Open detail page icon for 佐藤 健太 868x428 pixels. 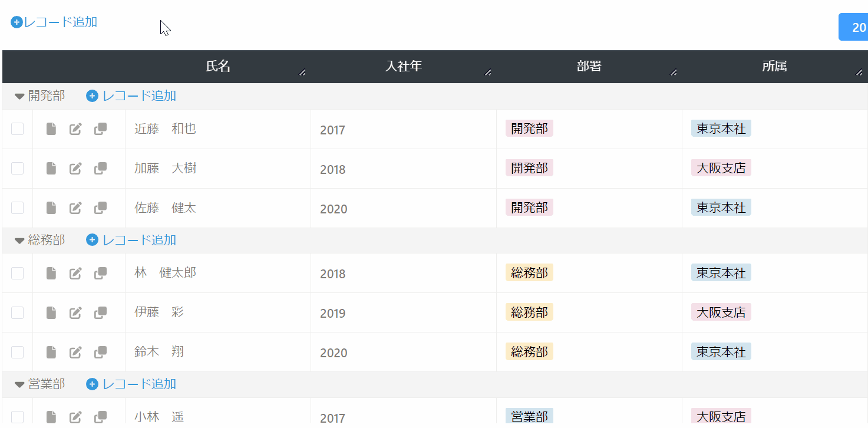51,208
